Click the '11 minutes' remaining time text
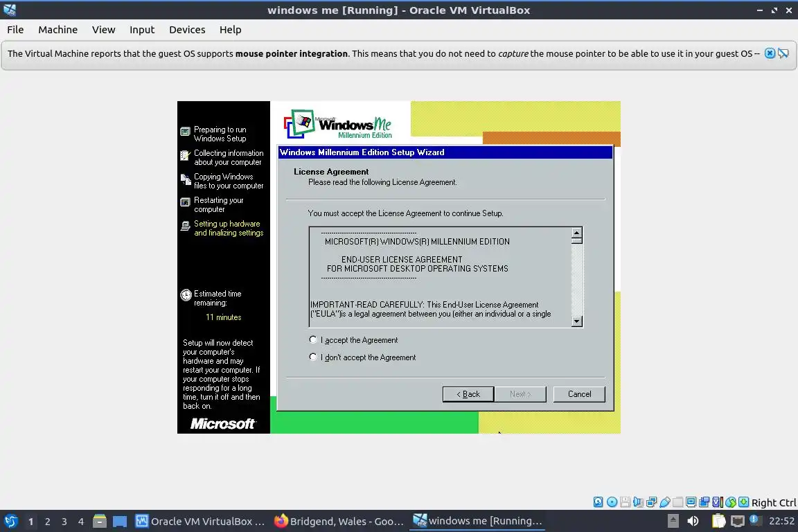 [224, 317]
